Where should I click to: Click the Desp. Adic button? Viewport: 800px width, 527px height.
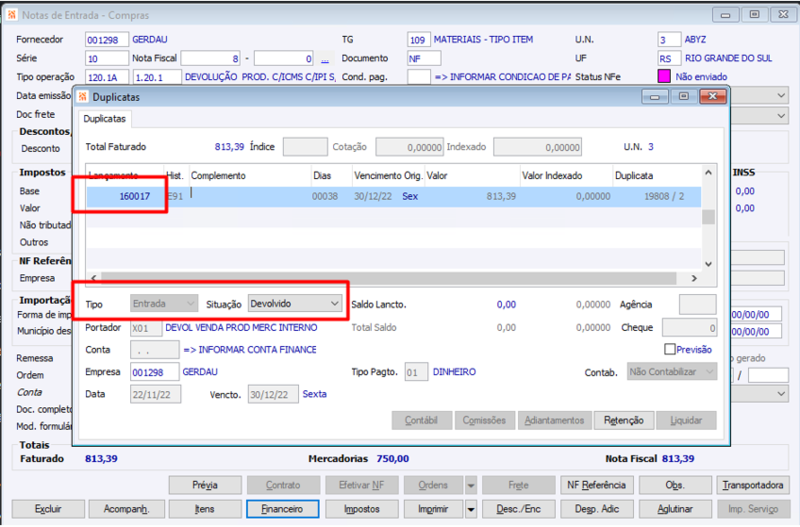click(596, 509)
